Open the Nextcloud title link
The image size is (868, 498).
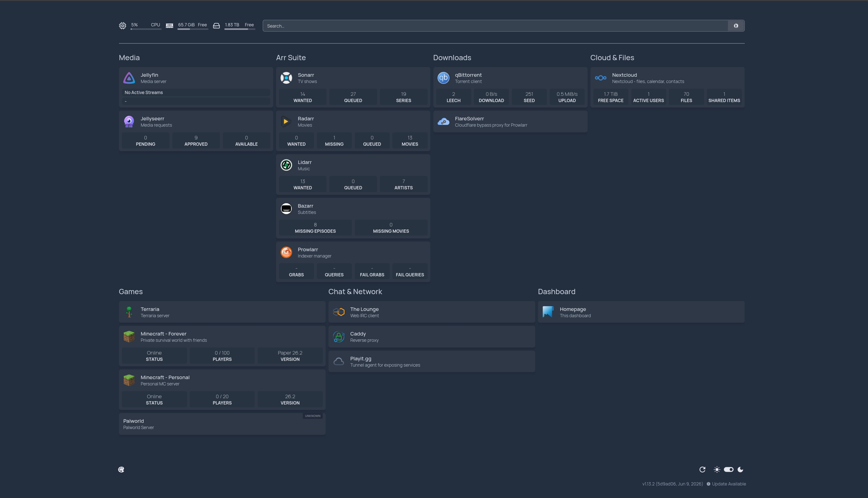(x=624, y=75)
